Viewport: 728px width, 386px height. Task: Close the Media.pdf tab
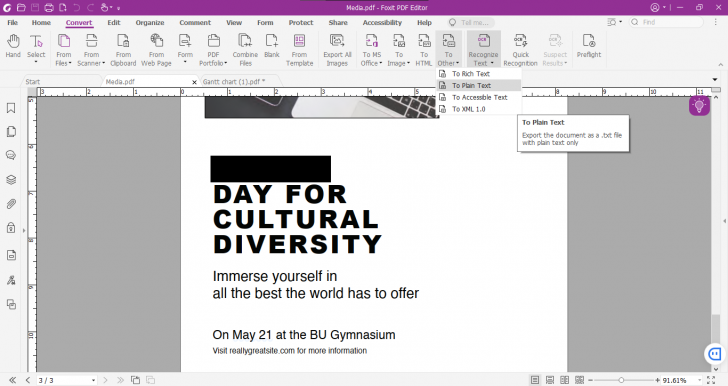coord(194,82)
